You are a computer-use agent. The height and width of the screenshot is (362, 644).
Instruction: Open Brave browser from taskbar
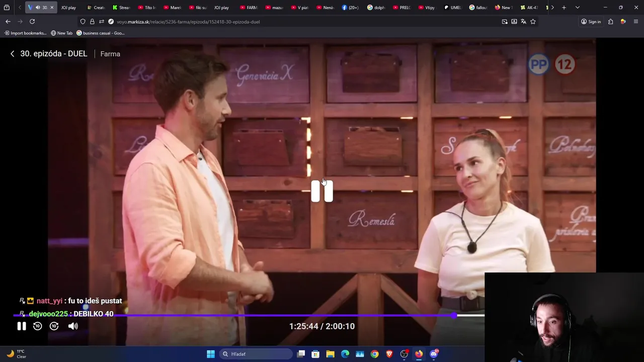tap(389, 354)
